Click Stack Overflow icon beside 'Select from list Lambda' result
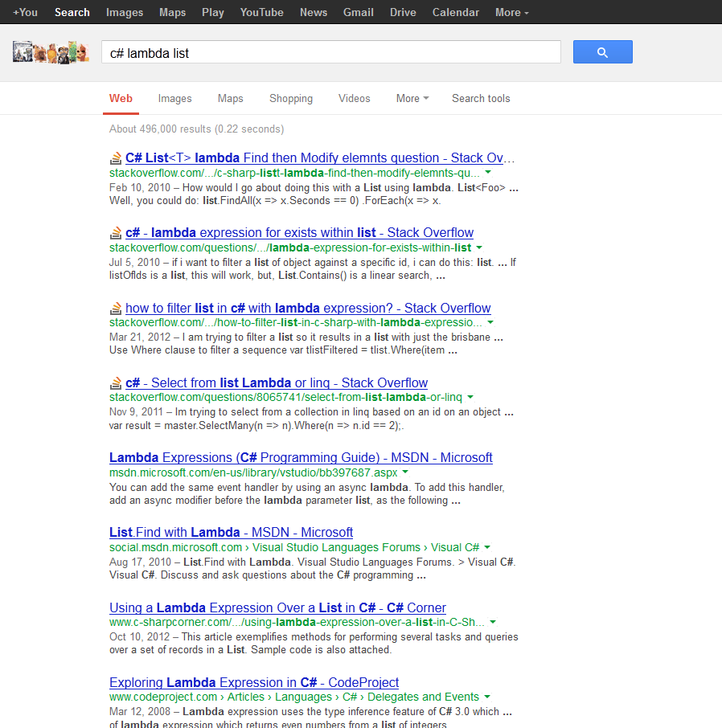Screen dimensions: 722x728 click(116, 383)
